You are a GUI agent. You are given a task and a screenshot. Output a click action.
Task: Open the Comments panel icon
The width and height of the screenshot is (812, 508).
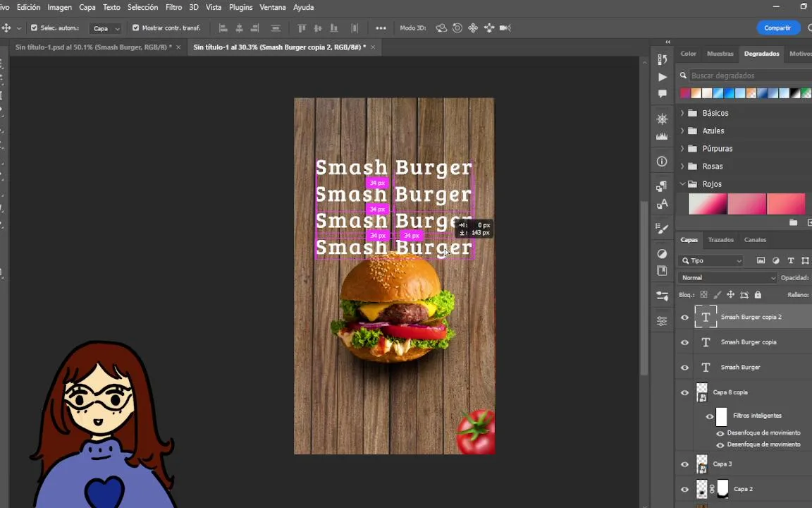662,94
